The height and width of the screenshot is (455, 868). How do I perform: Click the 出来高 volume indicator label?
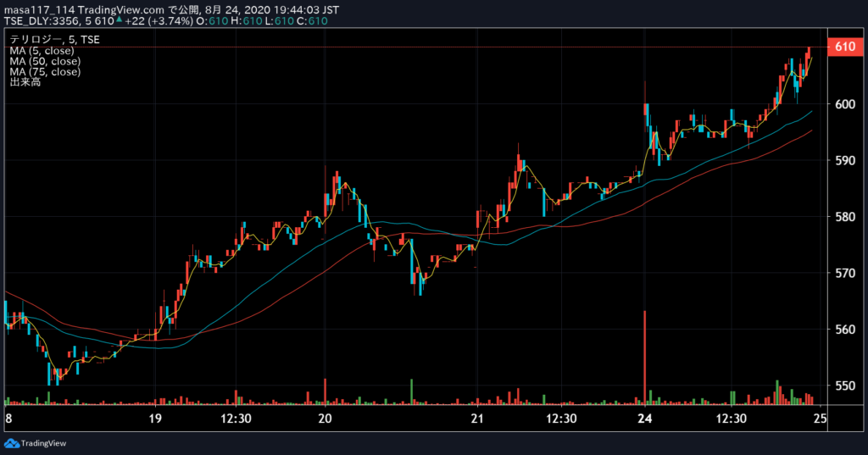pos(25,82)
